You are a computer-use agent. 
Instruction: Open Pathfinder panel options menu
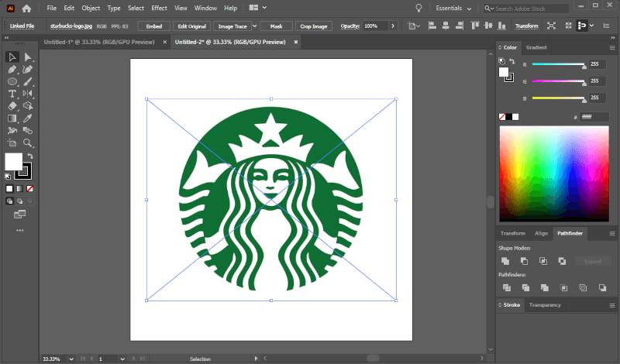[x=612, y=234]
